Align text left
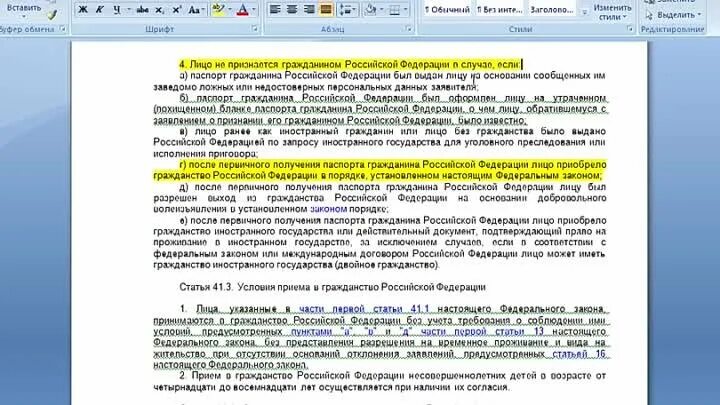This screenshot has width=720, height=405. point(275,9)
